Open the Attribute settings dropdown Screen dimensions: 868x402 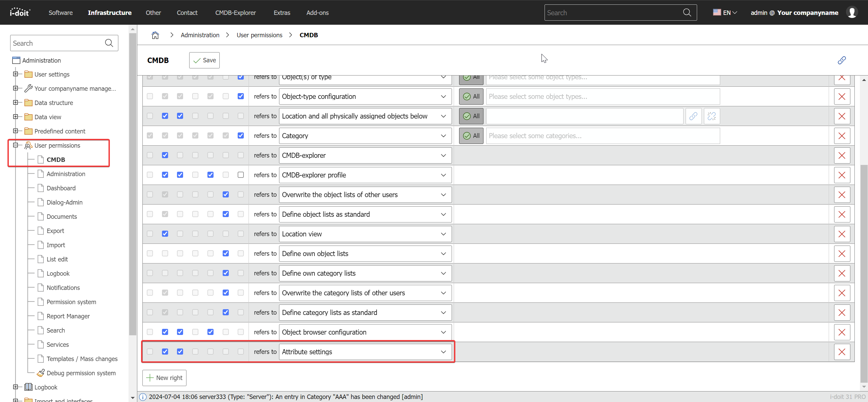point(365,352)
